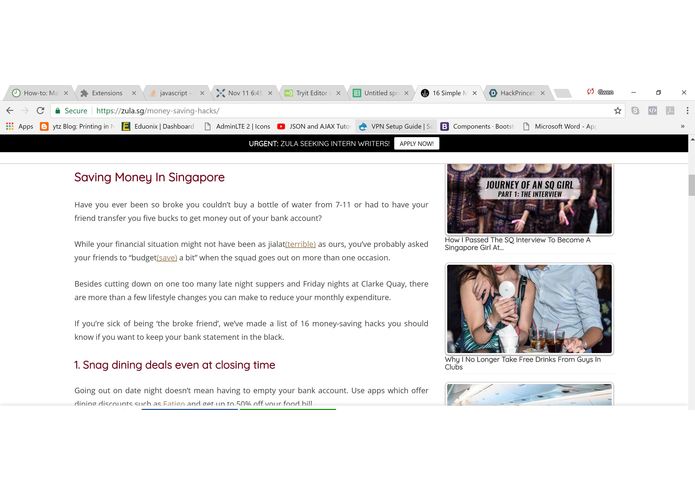Click the 'URGENT: ZULA SEEKING INTERN WRITERS!' banner text
The width and height of the screenshot is (695, 494).
click(x=319, y=144)
